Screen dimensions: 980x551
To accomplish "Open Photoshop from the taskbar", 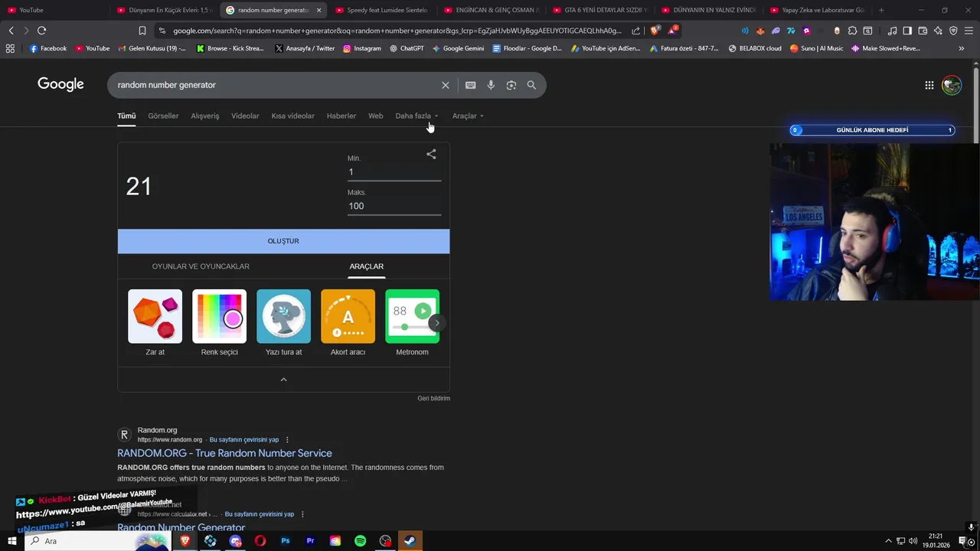I will 285,541.
